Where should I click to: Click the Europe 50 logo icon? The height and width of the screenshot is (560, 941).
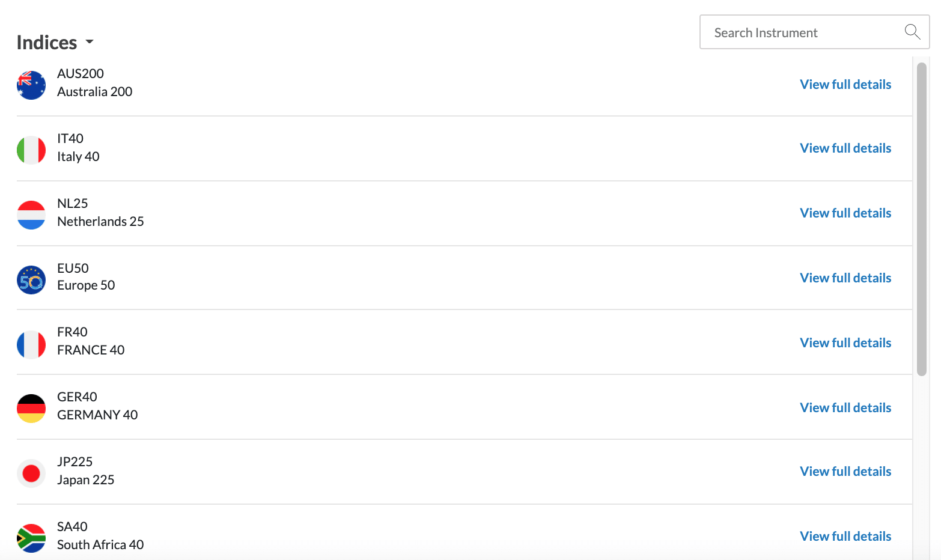coord(31,280)
